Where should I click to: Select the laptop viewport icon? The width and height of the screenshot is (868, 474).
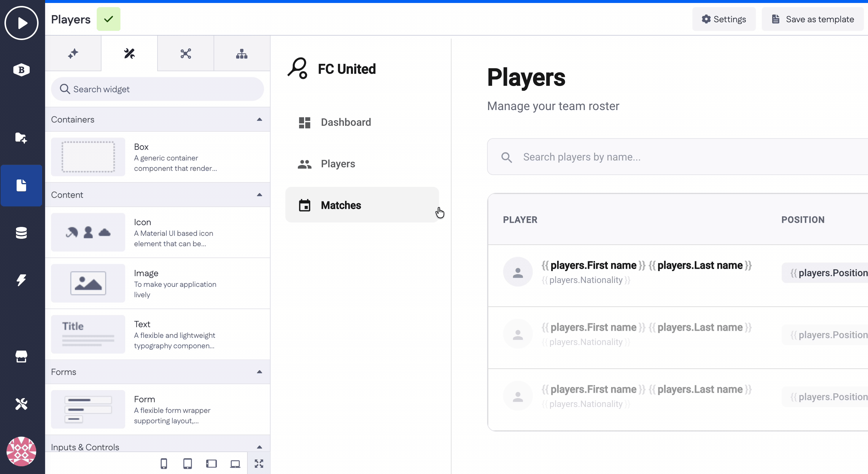pyautogui.click(x=235, y=464)
